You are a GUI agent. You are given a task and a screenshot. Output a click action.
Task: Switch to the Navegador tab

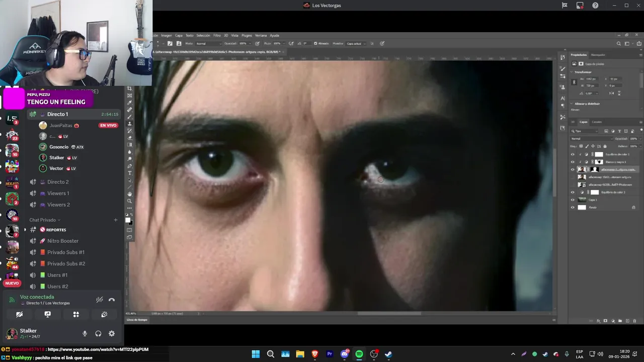point(598,55)
